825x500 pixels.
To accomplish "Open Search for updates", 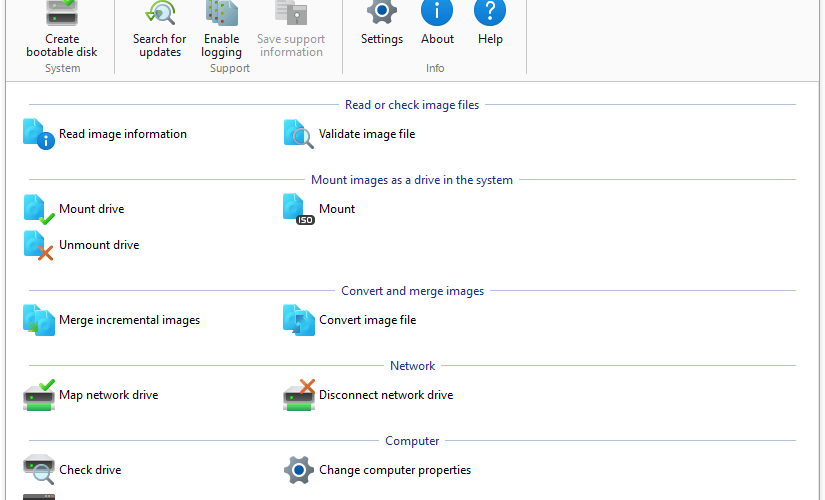I will click(x=159, y=30).
